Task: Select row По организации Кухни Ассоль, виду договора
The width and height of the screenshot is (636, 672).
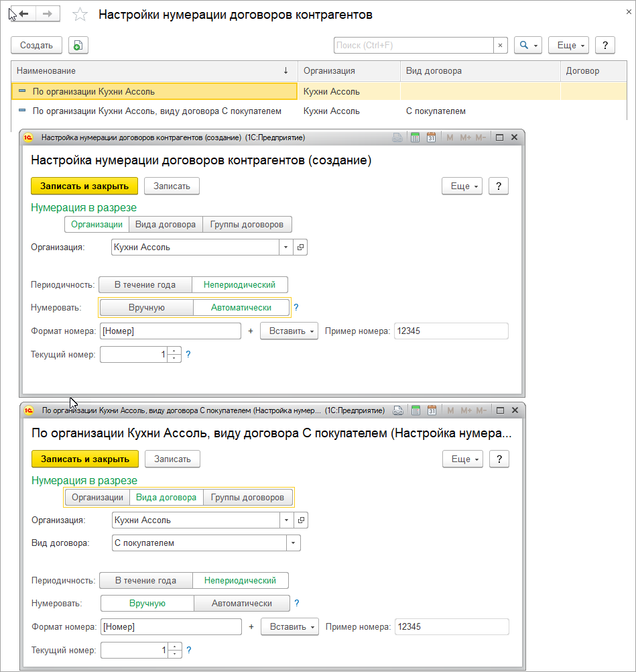Action: click(x=319, y=111)
